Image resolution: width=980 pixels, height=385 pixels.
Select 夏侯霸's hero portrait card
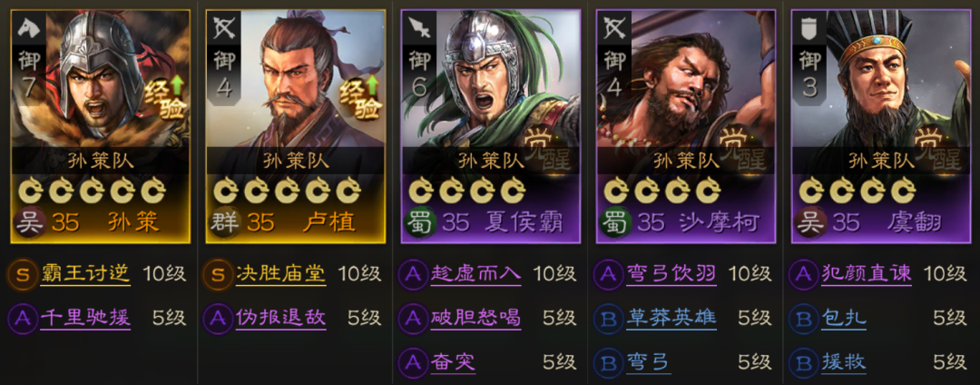[491, 125]
